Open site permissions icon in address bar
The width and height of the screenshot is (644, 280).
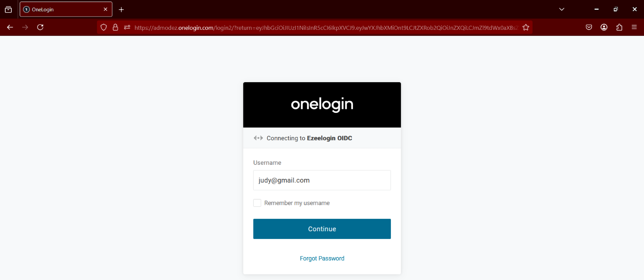point(127,27)
